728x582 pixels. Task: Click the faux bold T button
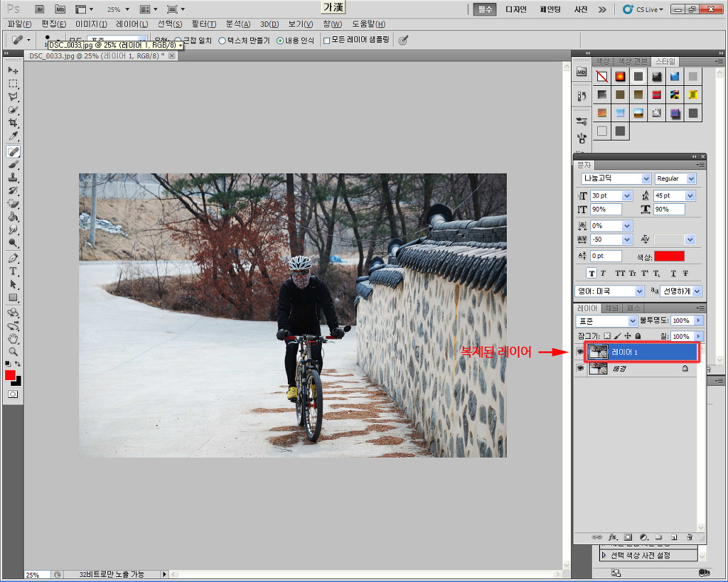(x=591, y=273)
